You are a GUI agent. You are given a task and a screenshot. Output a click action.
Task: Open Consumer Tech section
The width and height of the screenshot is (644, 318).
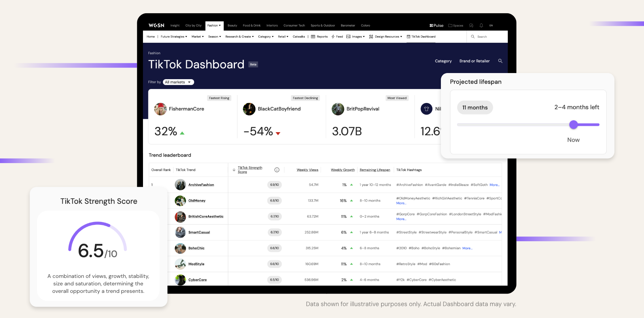[x=294, y=25]
